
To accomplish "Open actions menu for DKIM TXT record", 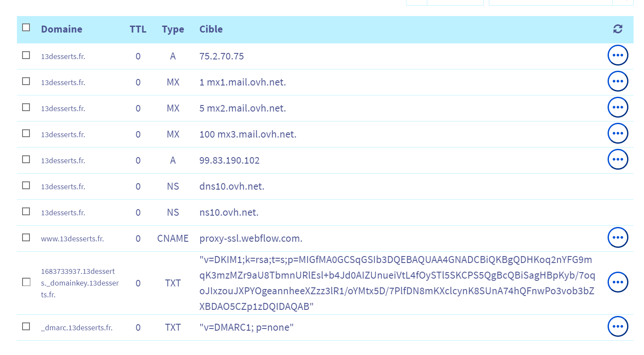I will click(618, 283).
